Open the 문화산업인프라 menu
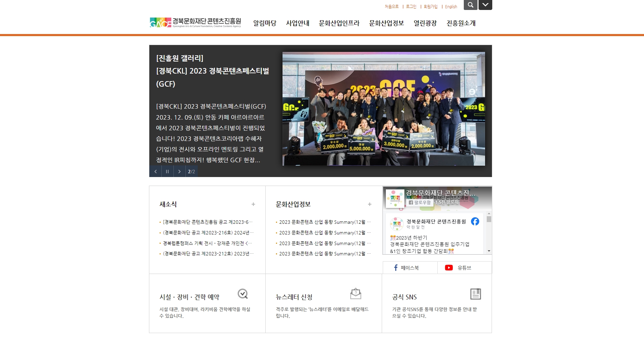644x341 pixels. [x=339, y=23]
